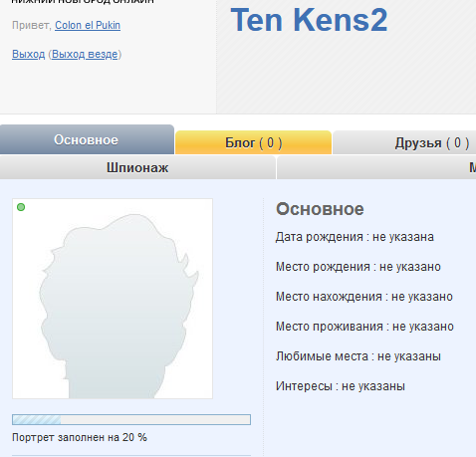Screen dimensions: 476x457
Task: Click the Дата рождения field line
Action: tap(355, 237)
